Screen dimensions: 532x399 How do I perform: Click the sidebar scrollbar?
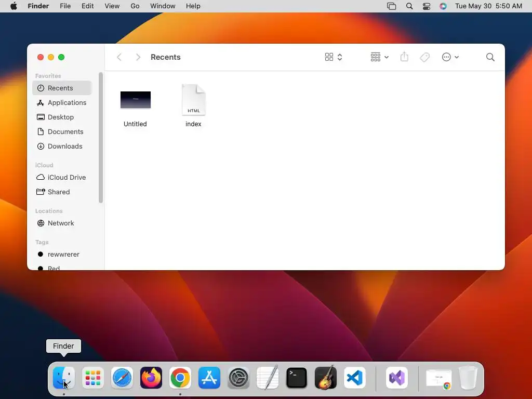coord(100,137)
